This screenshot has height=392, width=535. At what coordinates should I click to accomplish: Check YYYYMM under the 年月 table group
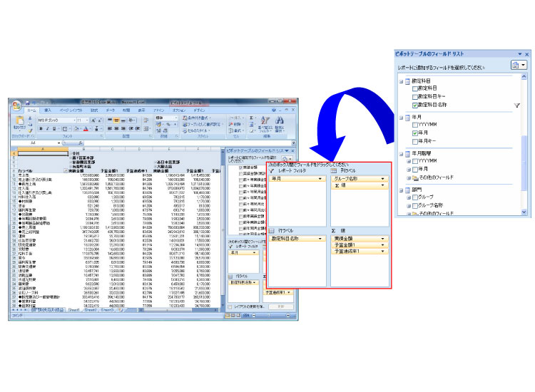click(415, 125)
